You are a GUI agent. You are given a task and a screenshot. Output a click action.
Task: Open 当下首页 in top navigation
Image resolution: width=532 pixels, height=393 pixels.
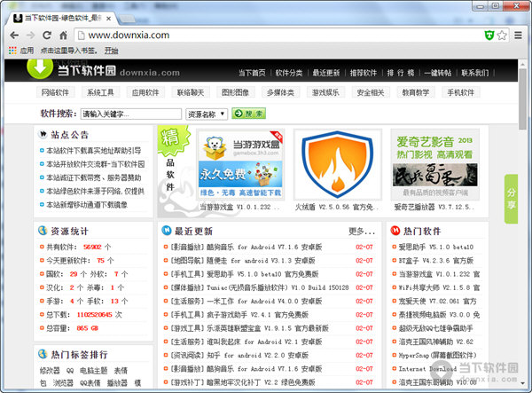click(252, 73)
